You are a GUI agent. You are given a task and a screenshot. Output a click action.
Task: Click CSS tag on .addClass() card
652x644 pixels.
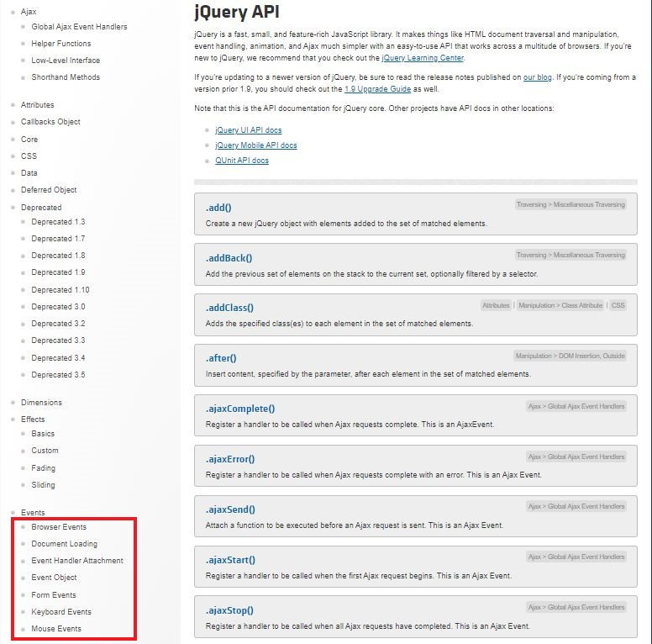click(618, 305)
